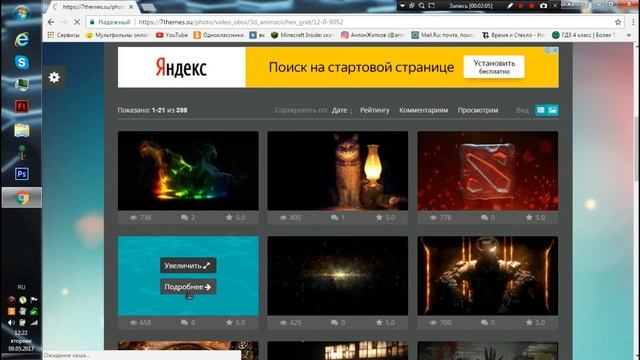Open the RU language selector
The width and height of the screenshot is (640, 360).
click(x=21, y=287)
